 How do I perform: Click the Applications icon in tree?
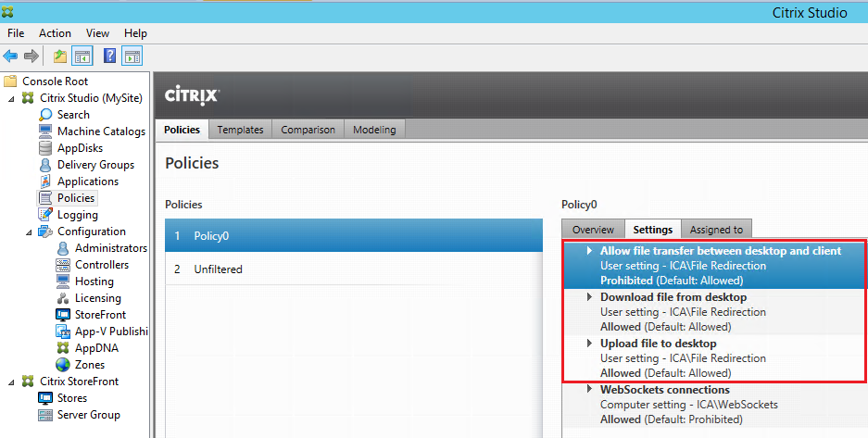(x=45, y=181)
